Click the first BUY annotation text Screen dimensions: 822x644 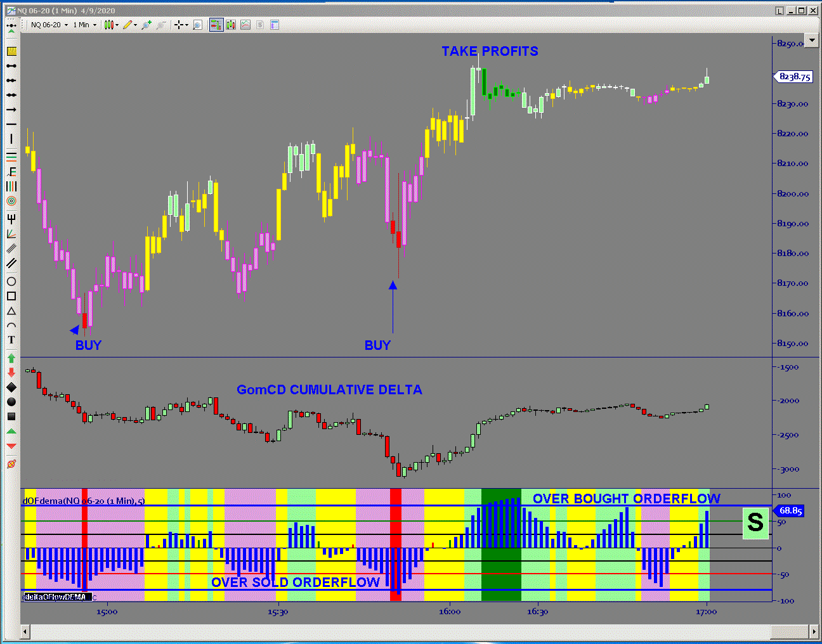(x=88, y=345)
